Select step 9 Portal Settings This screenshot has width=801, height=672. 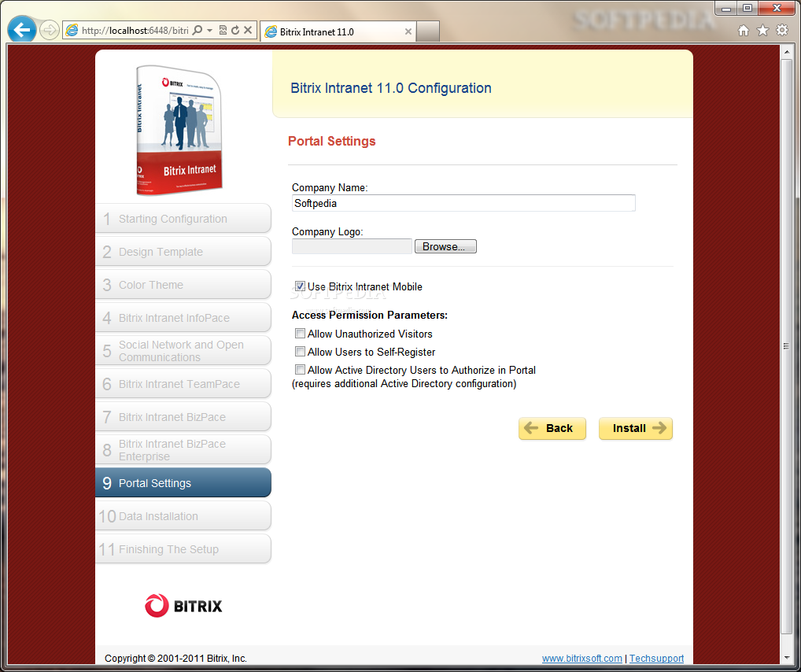coord(183,483)
